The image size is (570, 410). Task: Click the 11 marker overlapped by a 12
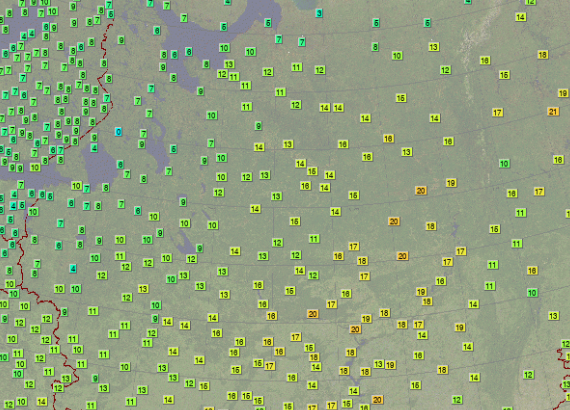pyautogui.click(x=233, y=77)
